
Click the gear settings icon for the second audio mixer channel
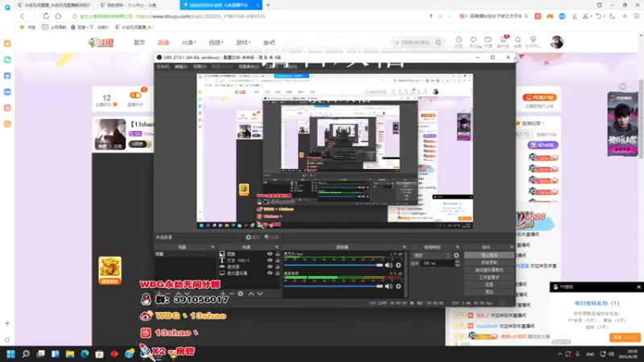[398, 286]
